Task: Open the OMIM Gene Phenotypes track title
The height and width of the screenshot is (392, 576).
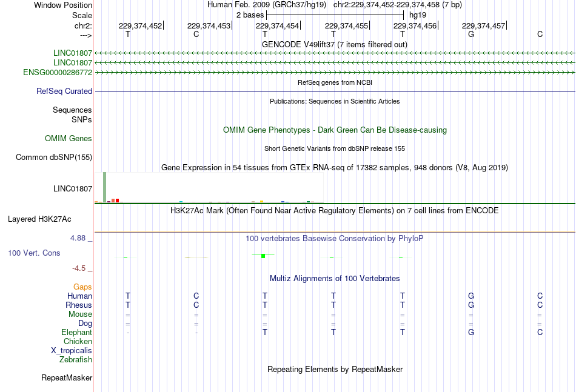Action: pos(335,130)
